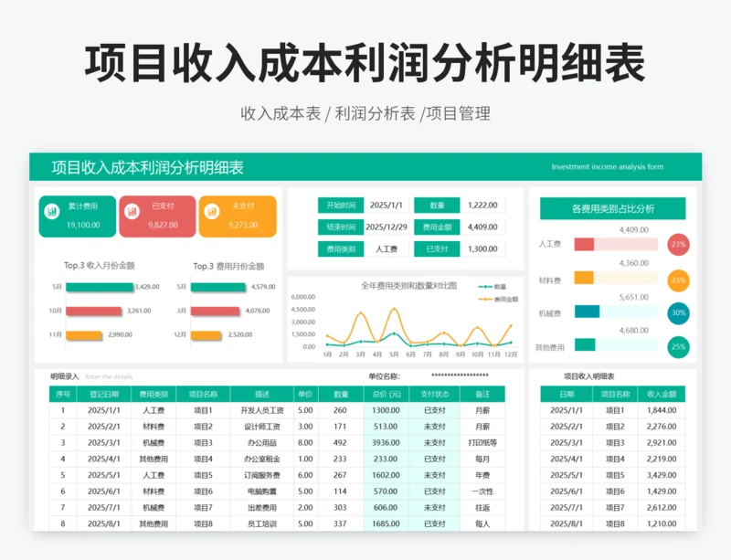Screen dimensions: 731x560
Task: Click the 10月 bar in Top.3 收入 chart
Action: pyautogui.click(x=94, y=311)
